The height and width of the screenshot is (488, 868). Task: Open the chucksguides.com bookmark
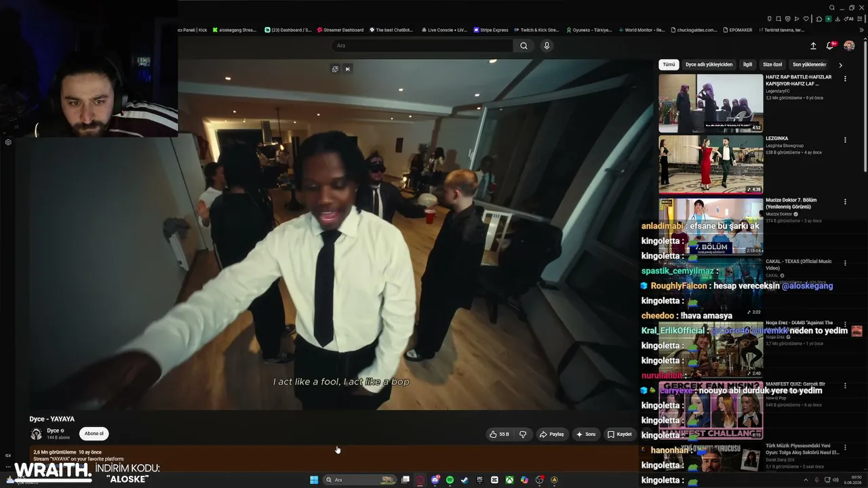click(x=694, y=30)
